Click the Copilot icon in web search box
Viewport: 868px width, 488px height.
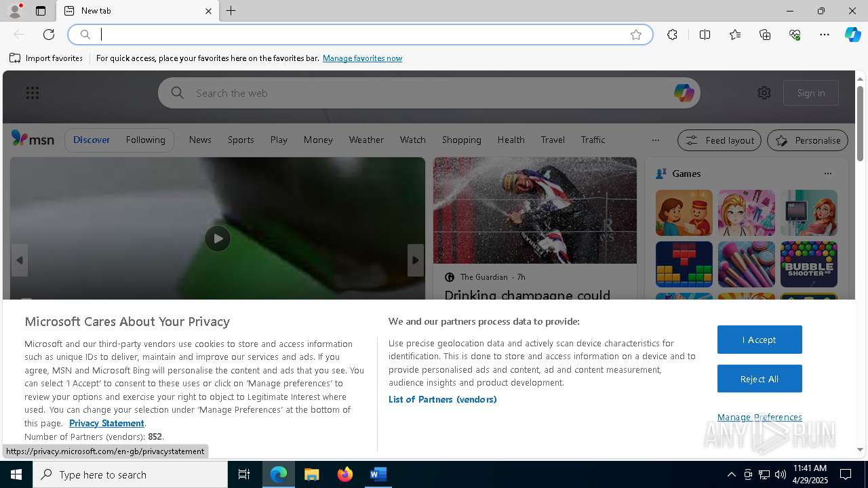[684, 93]
